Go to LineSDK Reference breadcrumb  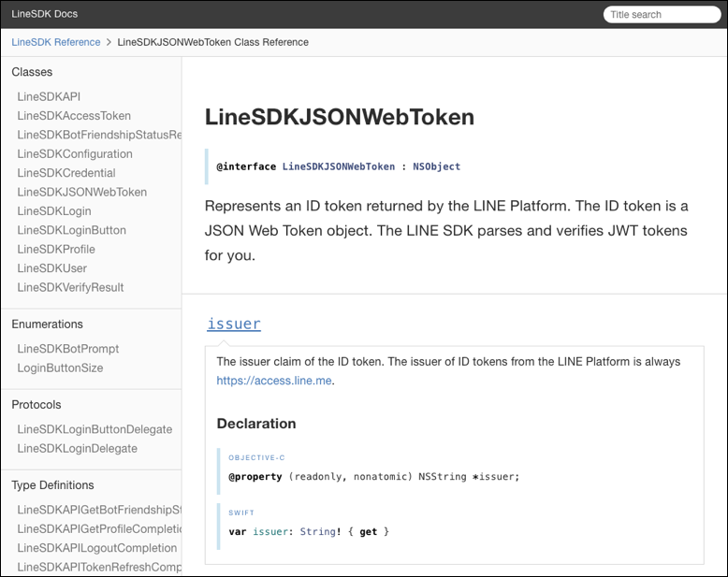tap(56, 42)
